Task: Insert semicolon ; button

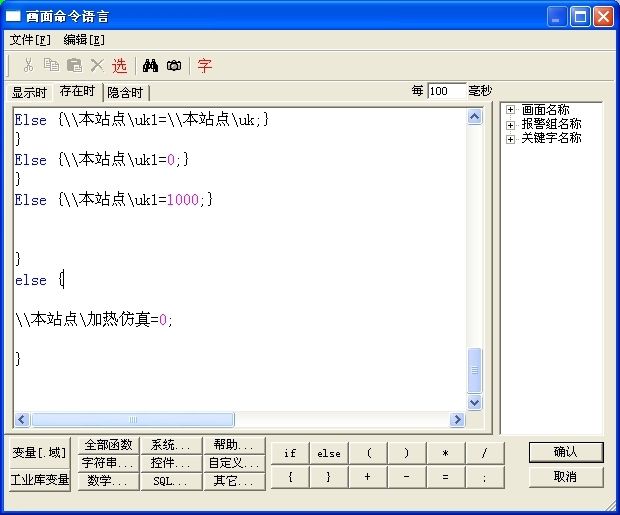Action: tap(485, 477)
